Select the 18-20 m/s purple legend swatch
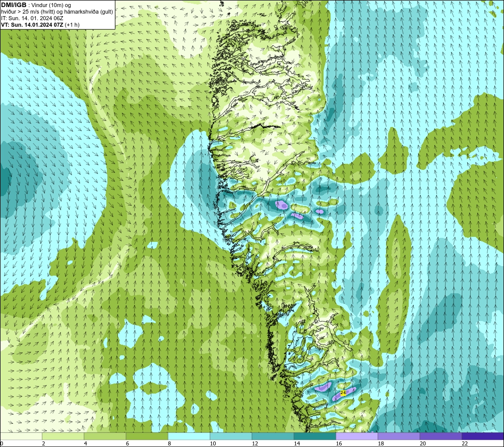Viewport: 504px width, 447px height. 399,436
